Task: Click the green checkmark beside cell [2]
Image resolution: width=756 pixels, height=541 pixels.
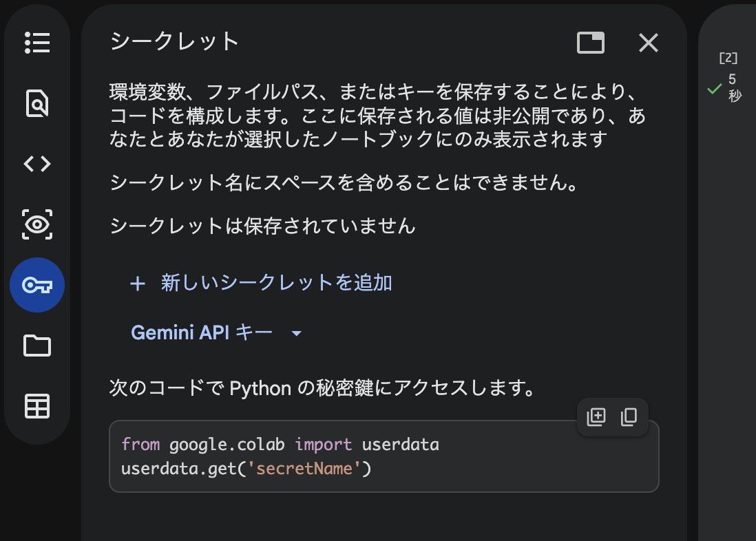Action: click(x=715, y=89)
